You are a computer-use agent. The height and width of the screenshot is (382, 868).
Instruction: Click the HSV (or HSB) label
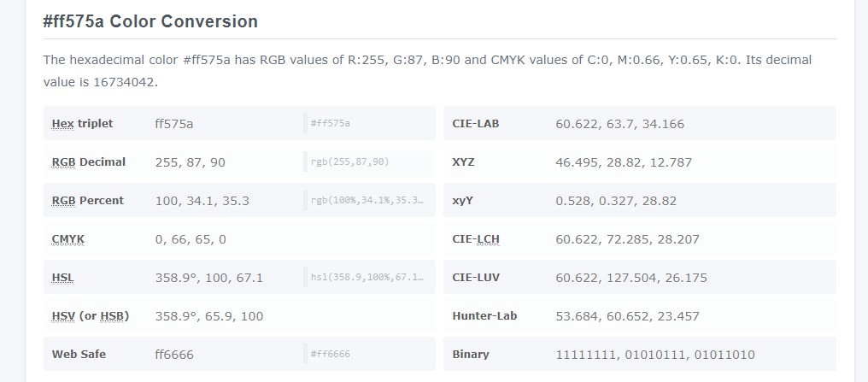90,316
